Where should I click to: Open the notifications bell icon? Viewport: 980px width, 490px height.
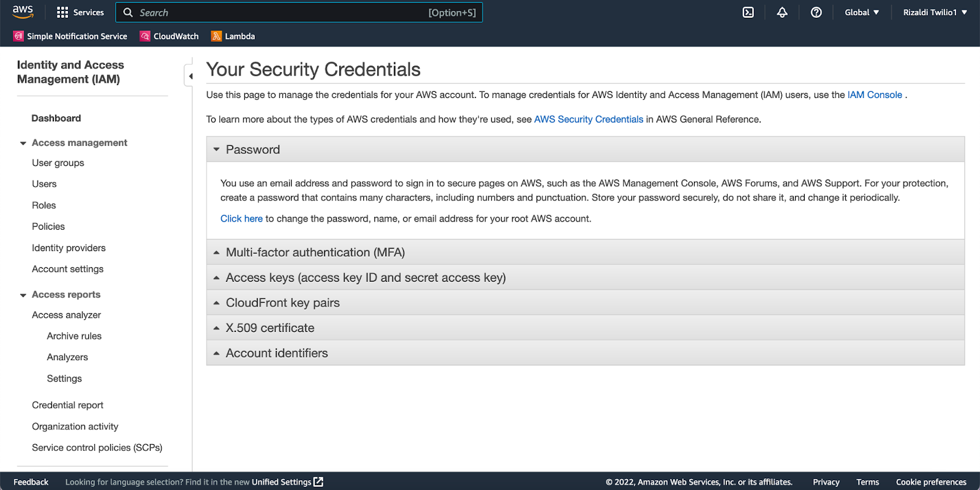(782, 12)
